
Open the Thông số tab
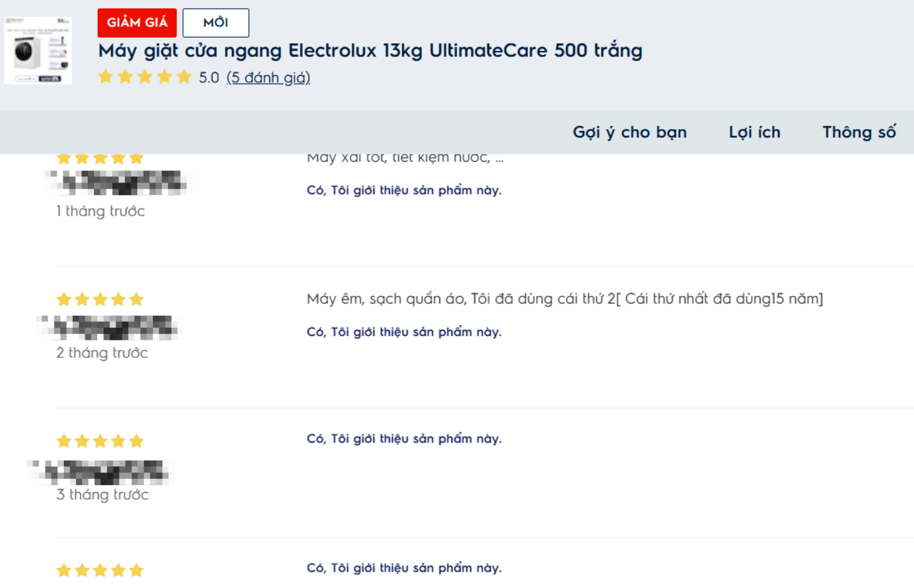[x=859, y=132]
